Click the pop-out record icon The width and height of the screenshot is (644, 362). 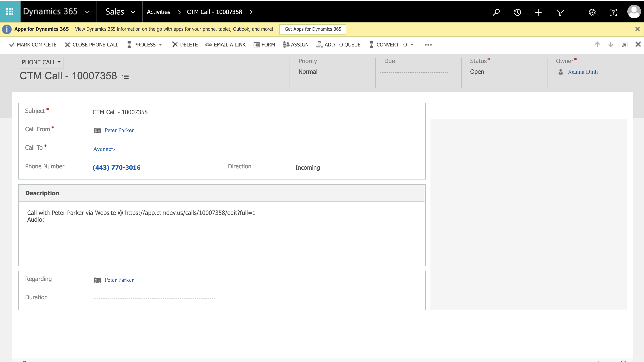pyautogui.click(x=625, y=44)
